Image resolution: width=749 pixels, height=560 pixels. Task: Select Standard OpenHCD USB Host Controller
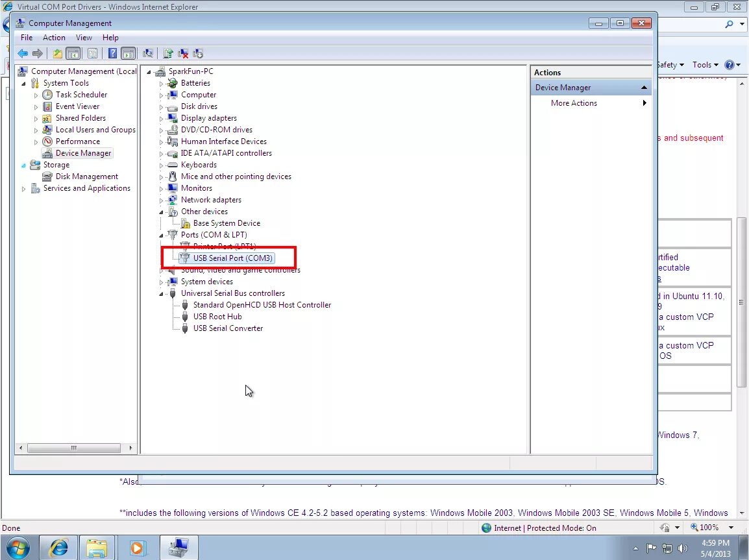(x=262, y=305)
